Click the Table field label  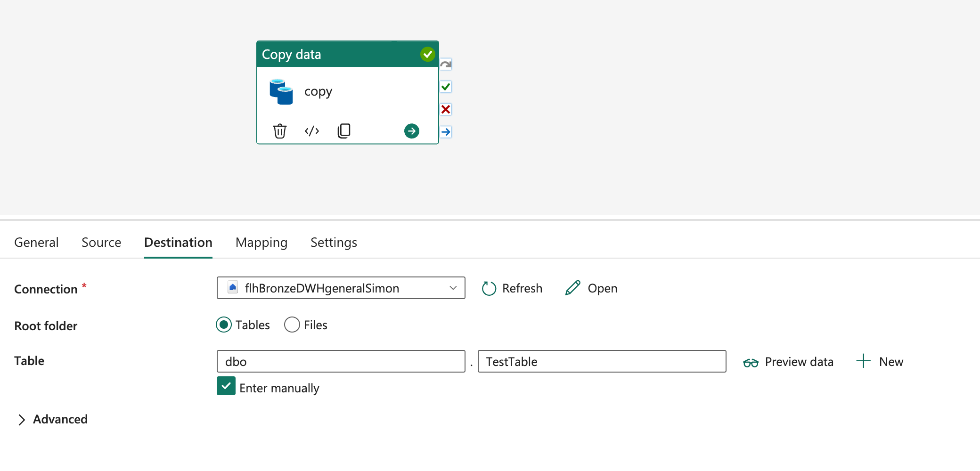29,361
